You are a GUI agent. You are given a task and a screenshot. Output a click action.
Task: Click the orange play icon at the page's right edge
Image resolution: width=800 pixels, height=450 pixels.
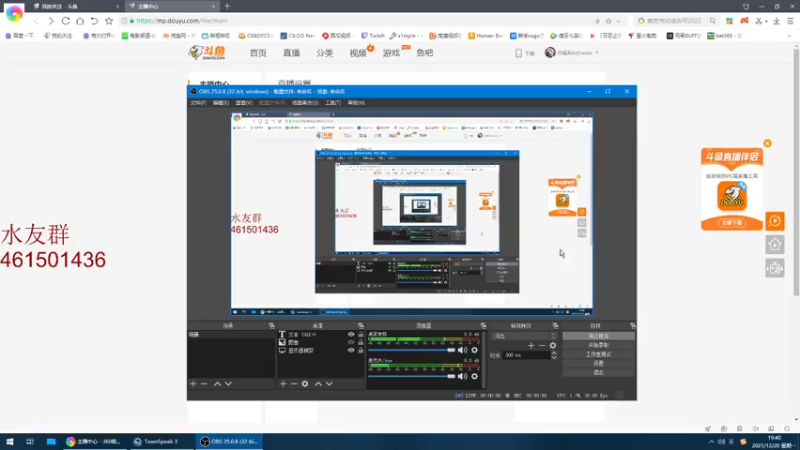click(774, 221)
